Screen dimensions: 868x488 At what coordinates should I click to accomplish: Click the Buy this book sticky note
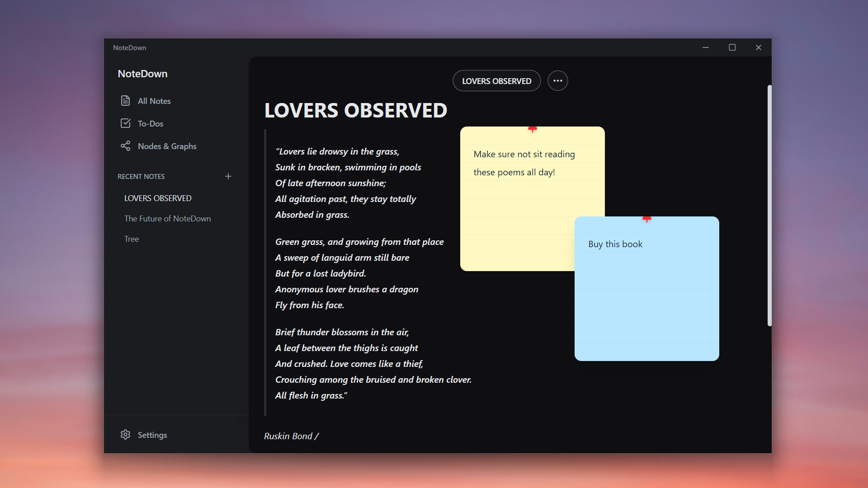[615, 244]
